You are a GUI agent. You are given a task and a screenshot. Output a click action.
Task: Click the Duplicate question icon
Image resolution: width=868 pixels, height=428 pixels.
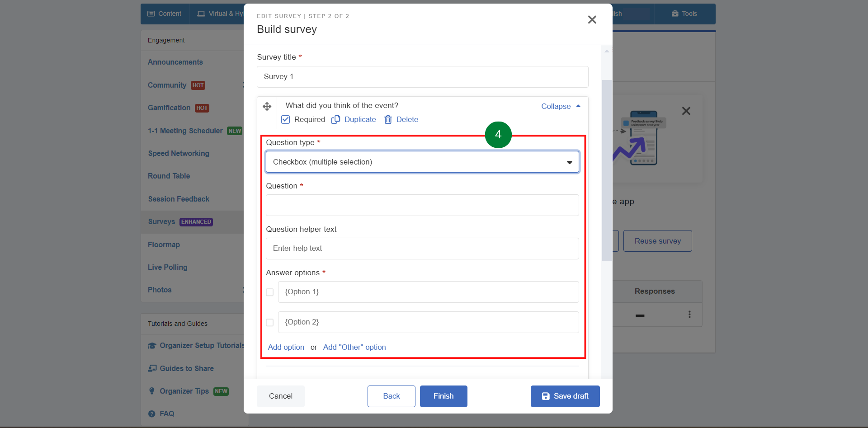tap(335, 120)
